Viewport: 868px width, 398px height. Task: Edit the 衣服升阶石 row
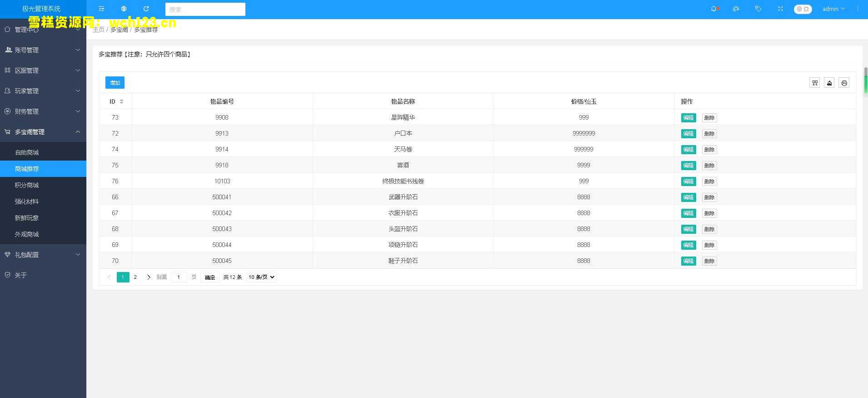tap(688, 213)
